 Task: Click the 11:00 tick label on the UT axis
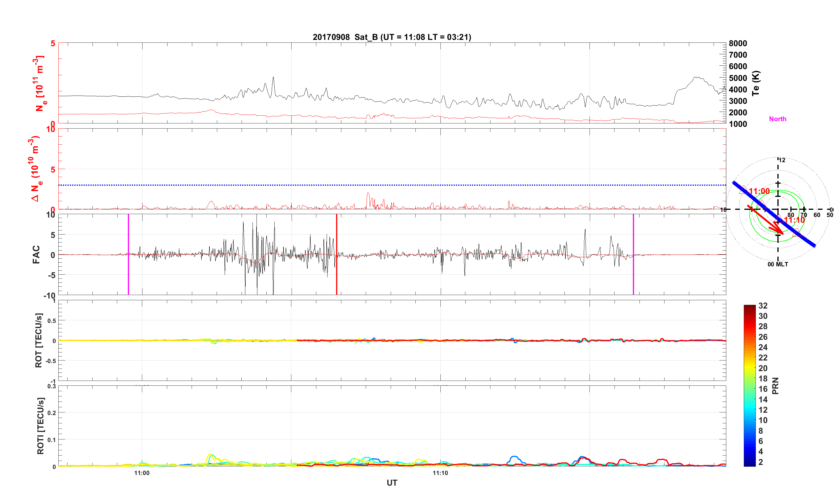tap(141, 473)
